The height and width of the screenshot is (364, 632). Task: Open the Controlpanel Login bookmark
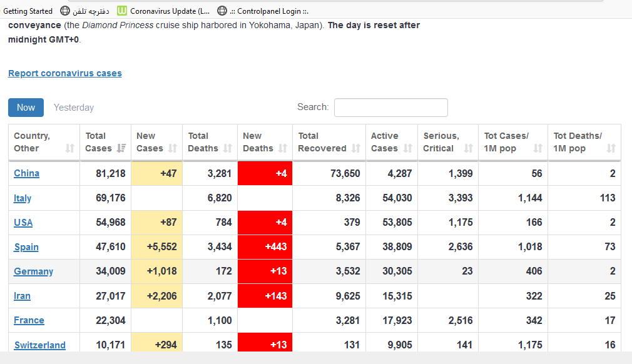tap(263, 11)
